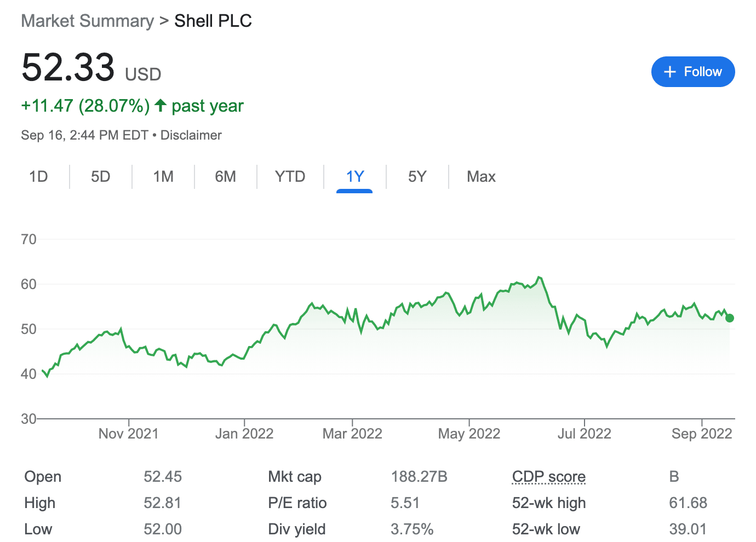Click the Mar 2022 axis label

click(352, 434)
